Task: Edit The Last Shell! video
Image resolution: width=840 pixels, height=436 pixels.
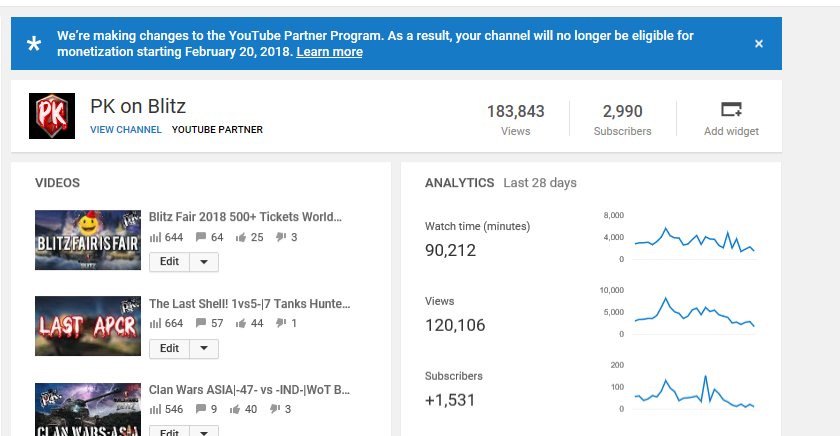Action: coord(169,349)
